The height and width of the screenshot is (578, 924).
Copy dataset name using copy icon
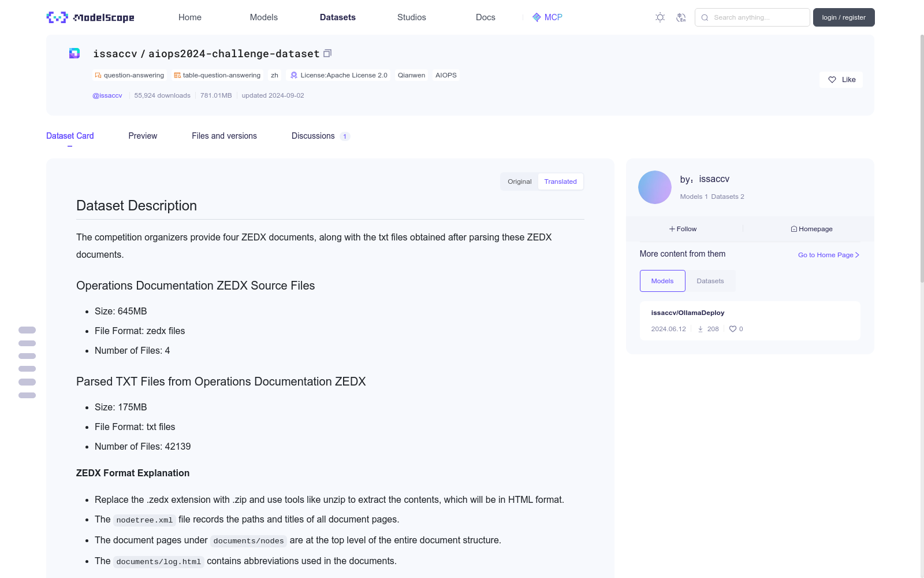click(327, 53)
